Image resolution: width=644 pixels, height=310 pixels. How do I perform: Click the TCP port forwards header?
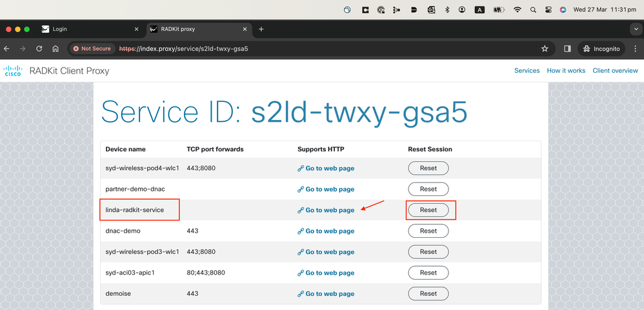[x=216, y=150]
